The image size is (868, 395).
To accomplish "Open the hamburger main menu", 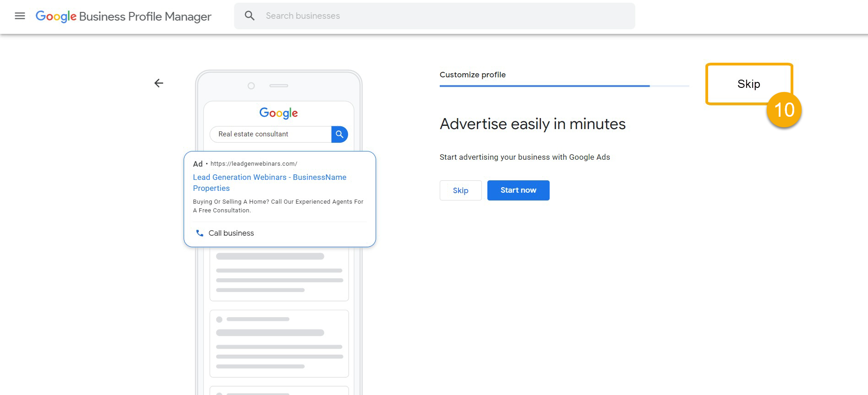I will pyautogui.click(x=20, y=16).
